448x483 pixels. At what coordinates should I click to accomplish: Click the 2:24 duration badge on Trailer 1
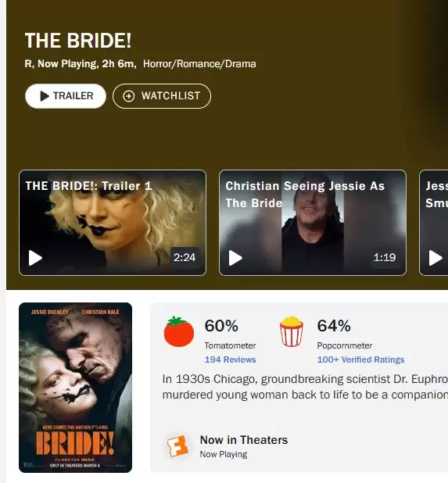tap(185, 257)
